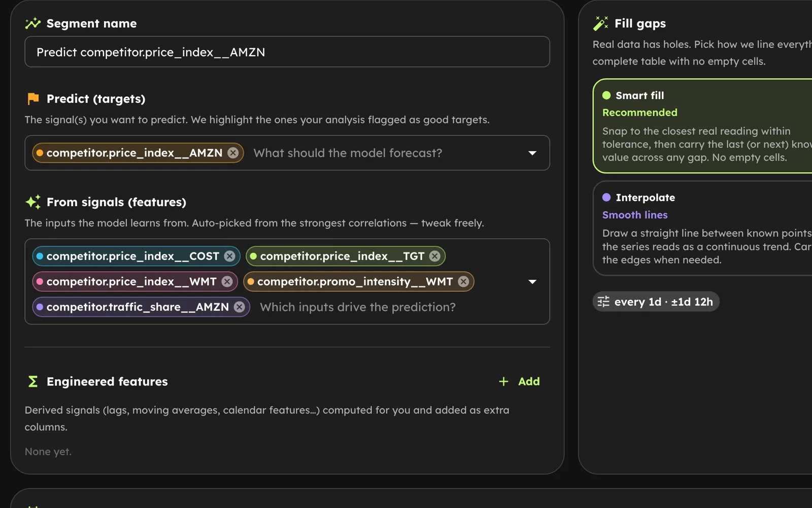Click the plus icon next to Add
The width and height of the screenshot is (812, 508).
click(503, 382)
